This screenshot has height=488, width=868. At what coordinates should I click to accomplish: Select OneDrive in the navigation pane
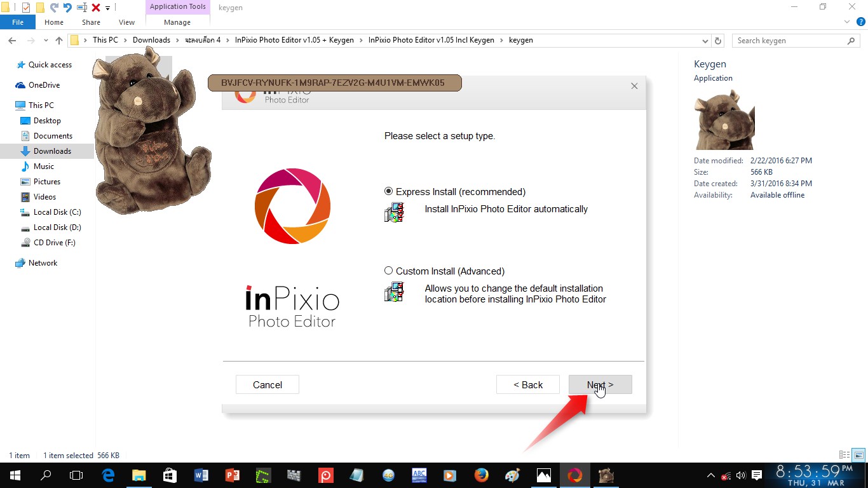coord(44,85)
